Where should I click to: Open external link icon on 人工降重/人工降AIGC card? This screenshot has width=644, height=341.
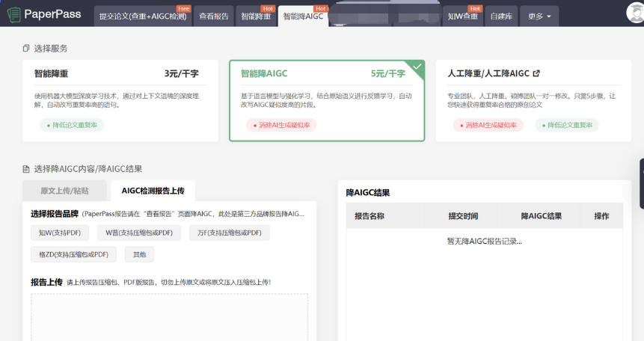pos(536,73)
